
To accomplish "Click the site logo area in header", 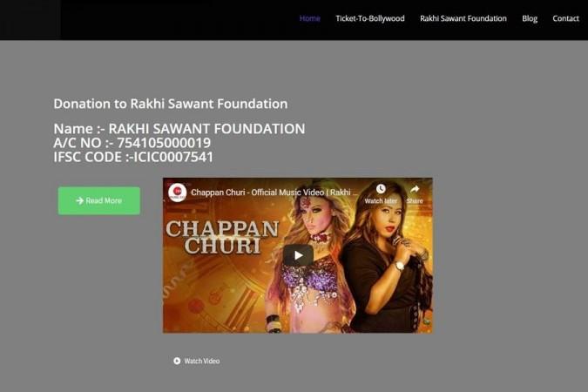I will pos(30,19).
